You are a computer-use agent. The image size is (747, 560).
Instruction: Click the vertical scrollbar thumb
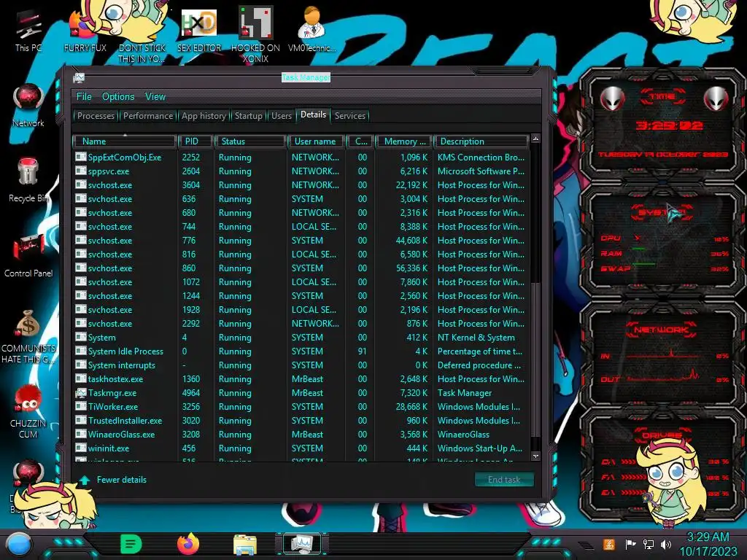[535, 359]
